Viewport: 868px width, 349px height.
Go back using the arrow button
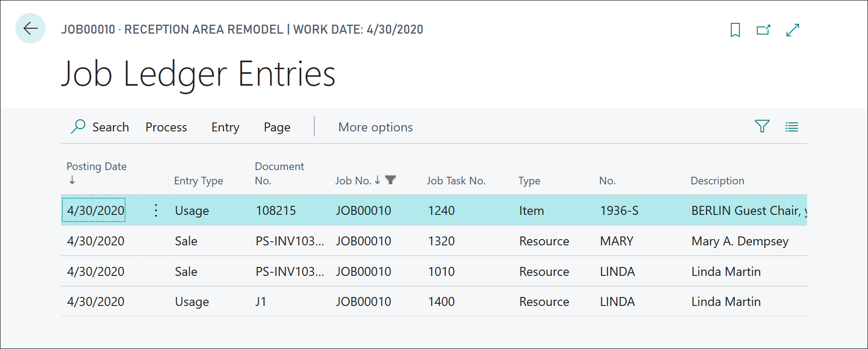[x=30, y=29]
